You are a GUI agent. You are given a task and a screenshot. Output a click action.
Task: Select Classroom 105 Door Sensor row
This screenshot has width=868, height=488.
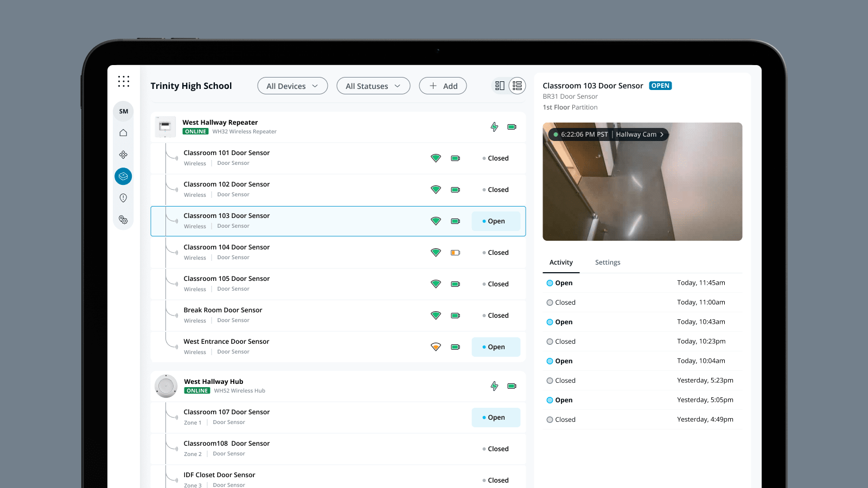click(x=338, y=284)
